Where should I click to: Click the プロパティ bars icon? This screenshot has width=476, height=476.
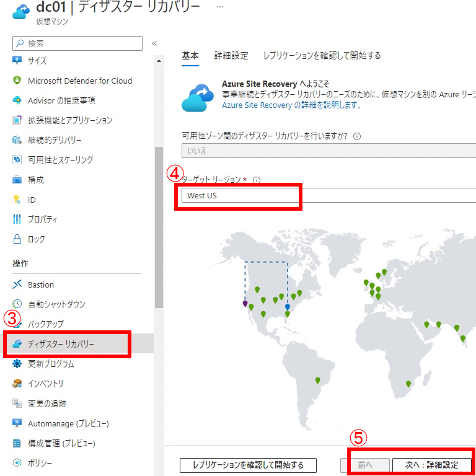point(17,219)
